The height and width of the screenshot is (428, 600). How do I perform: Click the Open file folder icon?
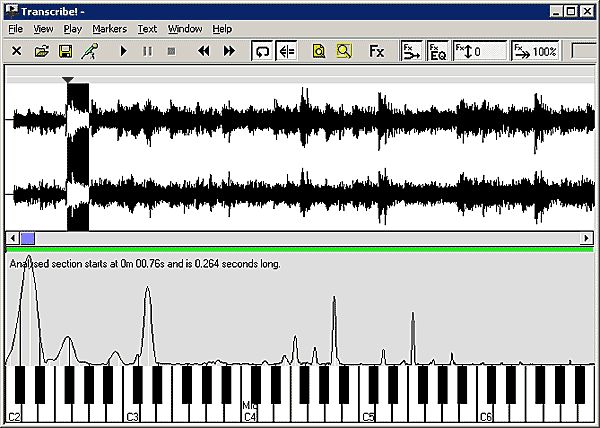[42, 51]
